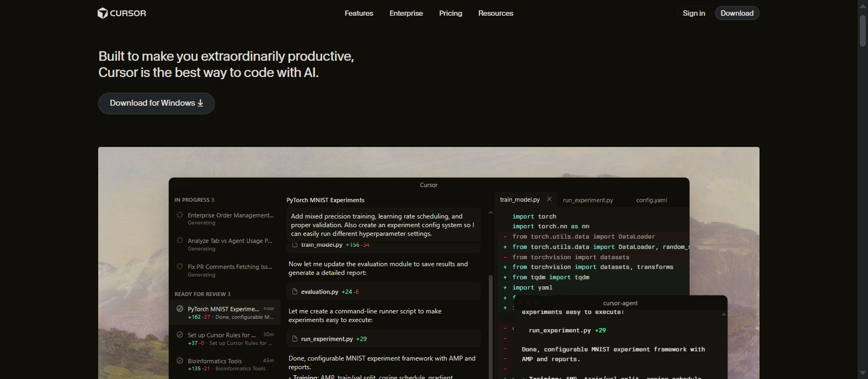Screen dimensions: 868x379
Task: Click spinner icon beside Analyze Tab vs Agent
Action: point(180,240)
